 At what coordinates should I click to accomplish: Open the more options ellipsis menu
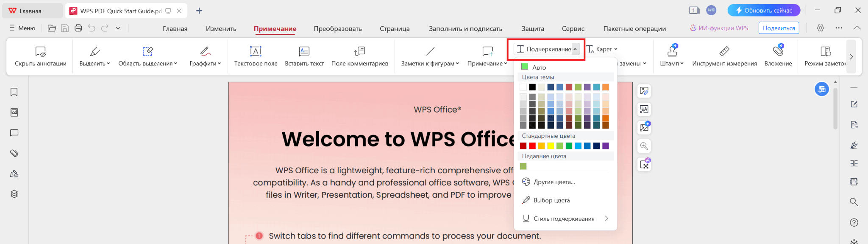tap(839, 28)
